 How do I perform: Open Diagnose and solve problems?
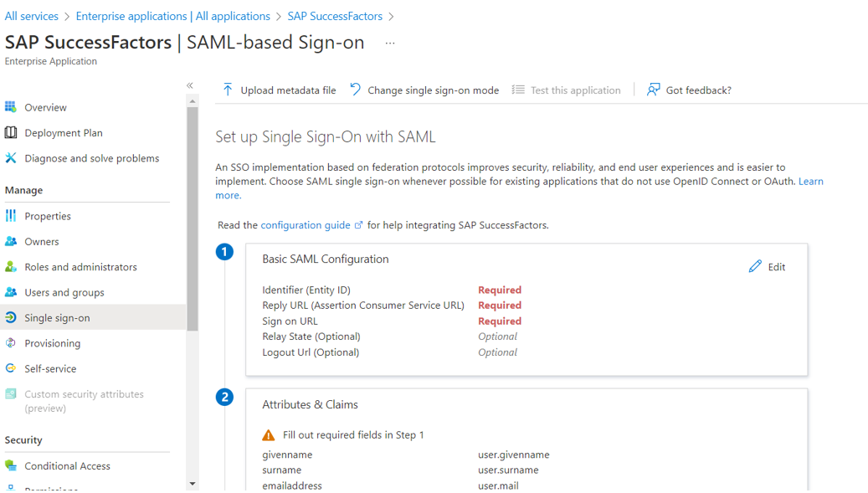93,157
